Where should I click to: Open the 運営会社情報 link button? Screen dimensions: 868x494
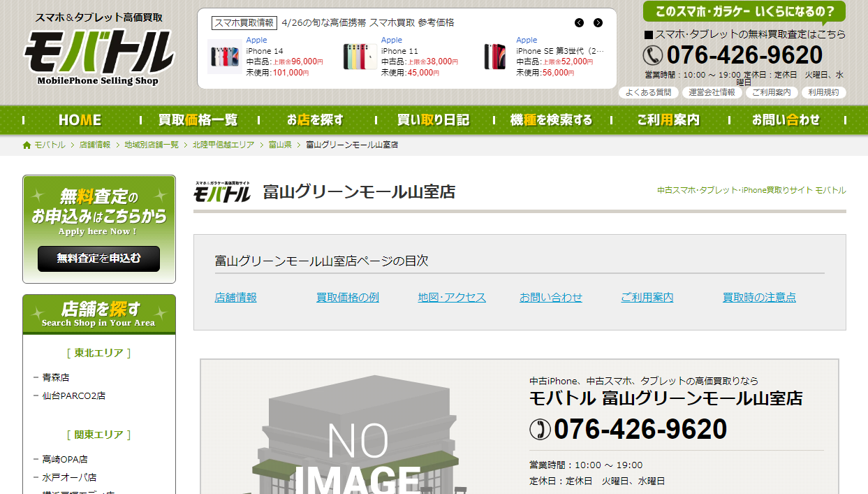pyautogui.click(x=712, y=92)
